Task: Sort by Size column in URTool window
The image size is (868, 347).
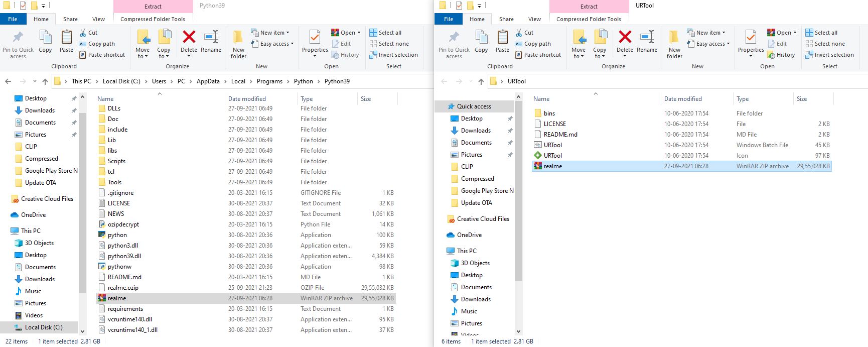Action: point(813,99)
